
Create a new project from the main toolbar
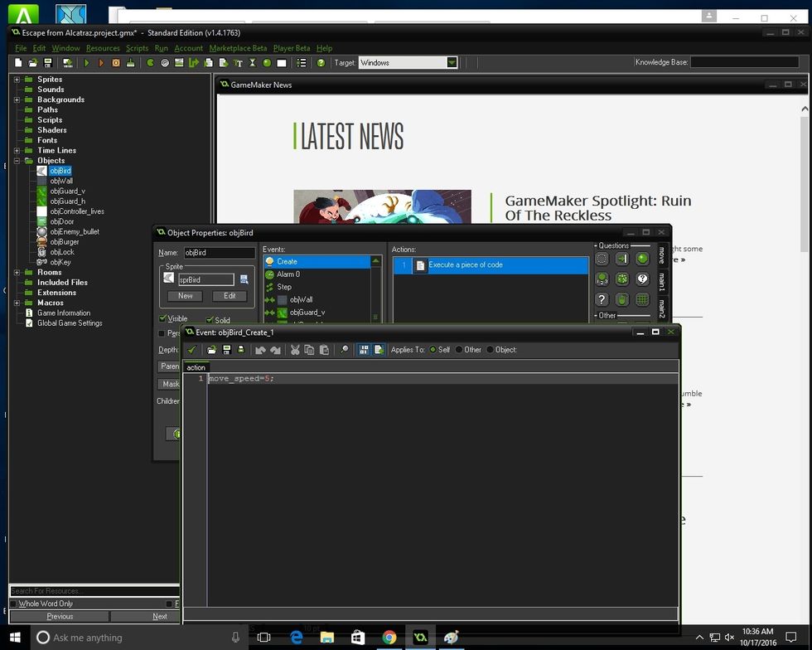(x=18, y=63)
